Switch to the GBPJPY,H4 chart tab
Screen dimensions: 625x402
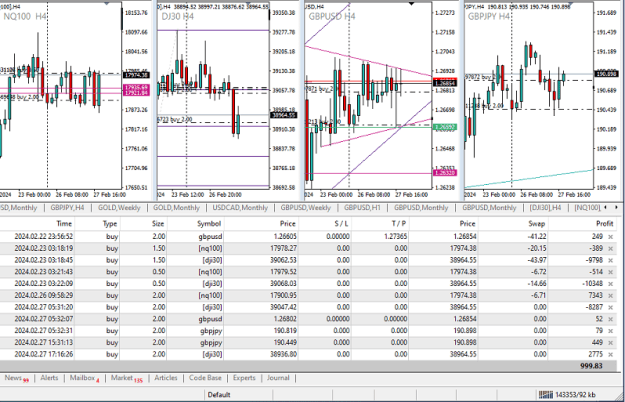[67, 208]
